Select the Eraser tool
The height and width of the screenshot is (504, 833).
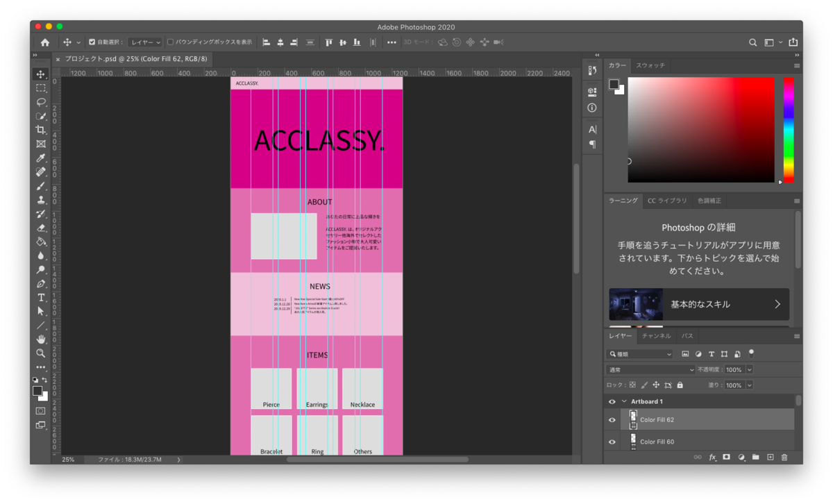41,228
